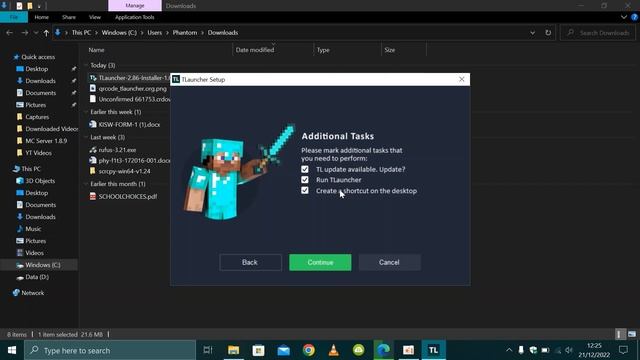Expand the address bar history dropdown

tap(532, 33)
